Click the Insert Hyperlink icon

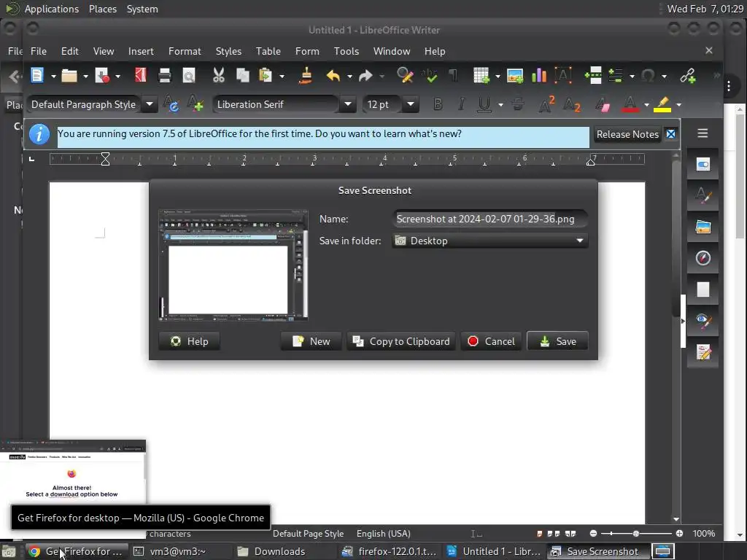(687, 75)
